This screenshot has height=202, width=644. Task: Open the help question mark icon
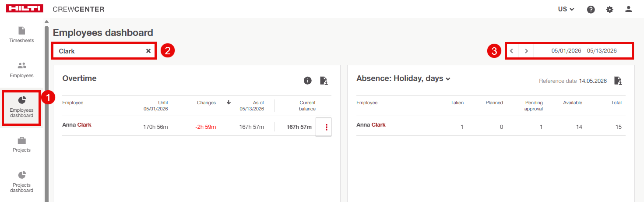(591, 9)
